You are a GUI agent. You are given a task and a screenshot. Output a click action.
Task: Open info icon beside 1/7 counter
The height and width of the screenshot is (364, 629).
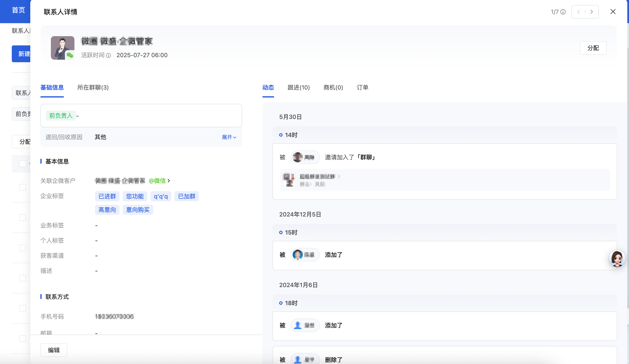(563, 12)
